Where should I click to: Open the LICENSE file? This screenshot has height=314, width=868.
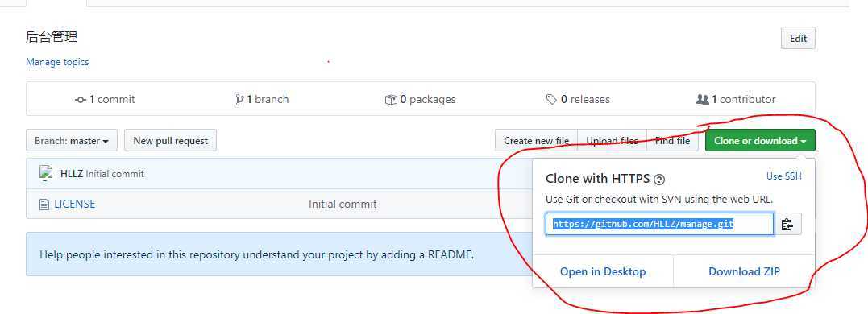click(x=75, y=204)
